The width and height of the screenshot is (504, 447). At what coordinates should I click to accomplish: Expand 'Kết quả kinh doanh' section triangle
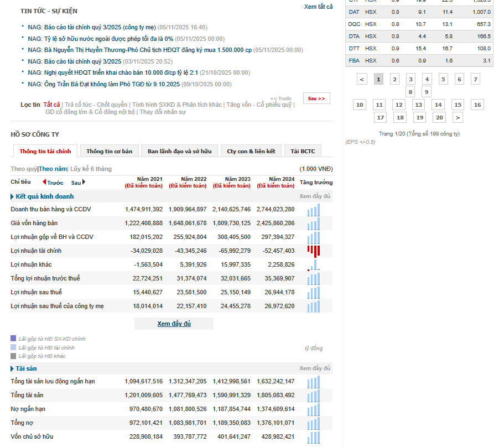pos(12,196)
